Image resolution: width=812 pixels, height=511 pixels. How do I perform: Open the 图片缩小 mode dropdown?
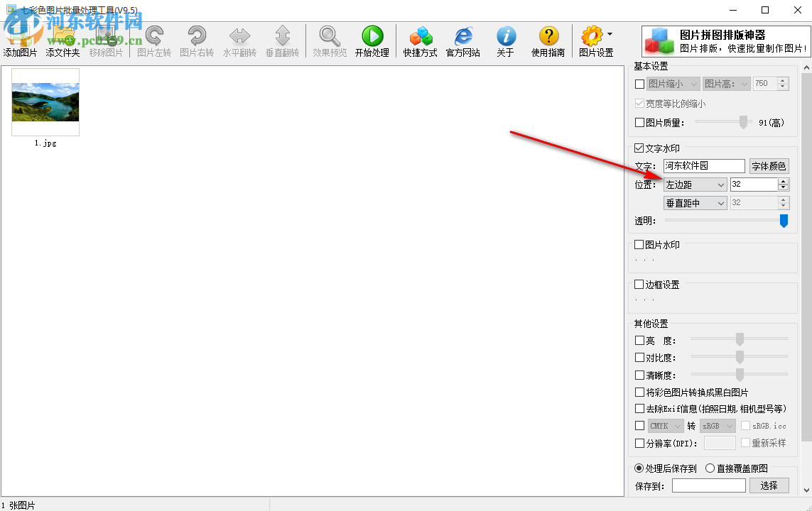[x=673, y=84]
